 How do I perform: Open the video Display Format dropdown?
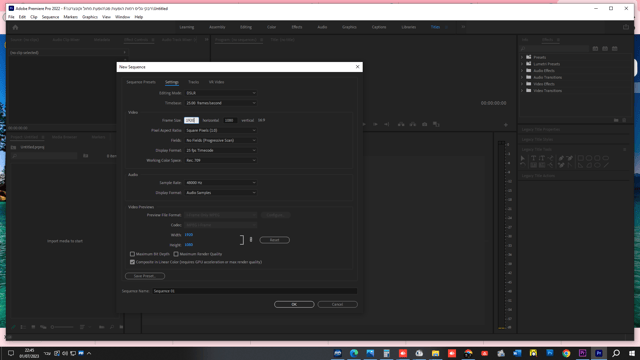pos(221,150)
